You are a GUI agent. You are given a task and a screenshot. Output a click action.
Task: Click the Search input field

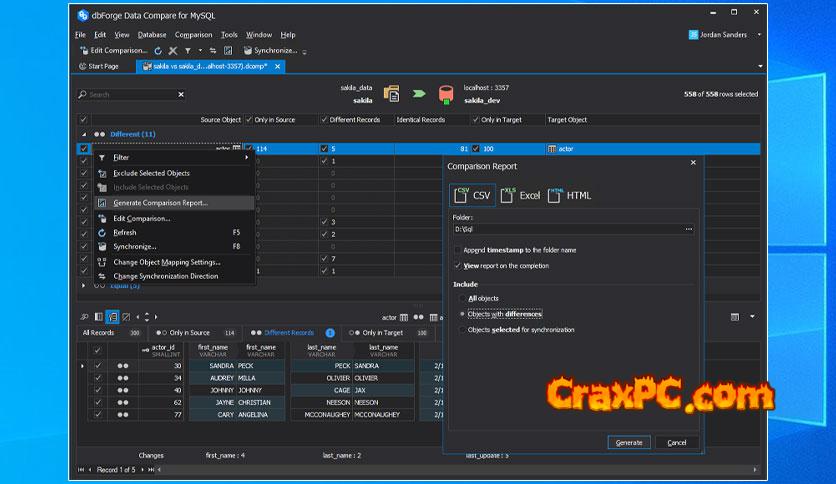pos(130,95)
